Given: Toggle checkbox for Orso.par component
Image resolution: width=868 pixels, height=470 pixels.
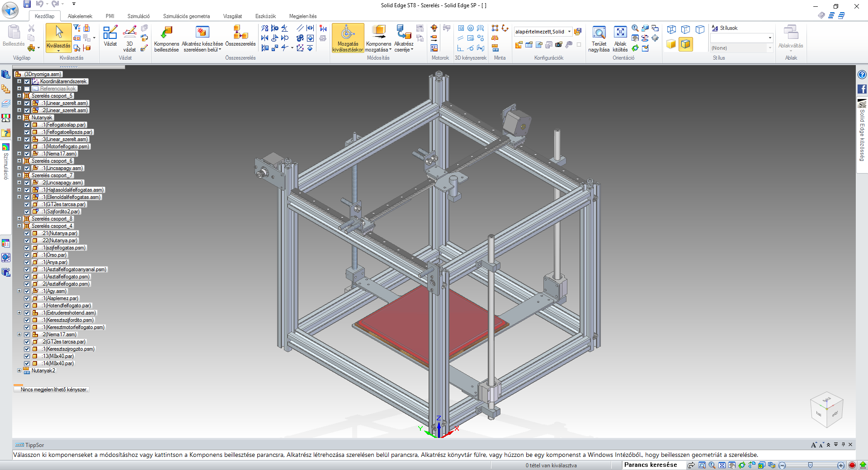Looking at the screenshot, I should click(x=27, y=255).
